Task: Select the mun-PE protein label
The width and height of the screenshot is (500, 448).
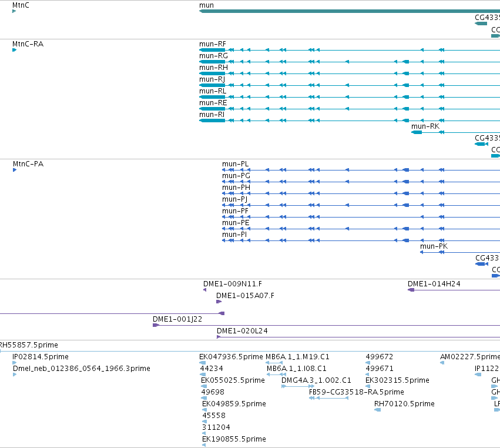Action: [x=236, y=223]
